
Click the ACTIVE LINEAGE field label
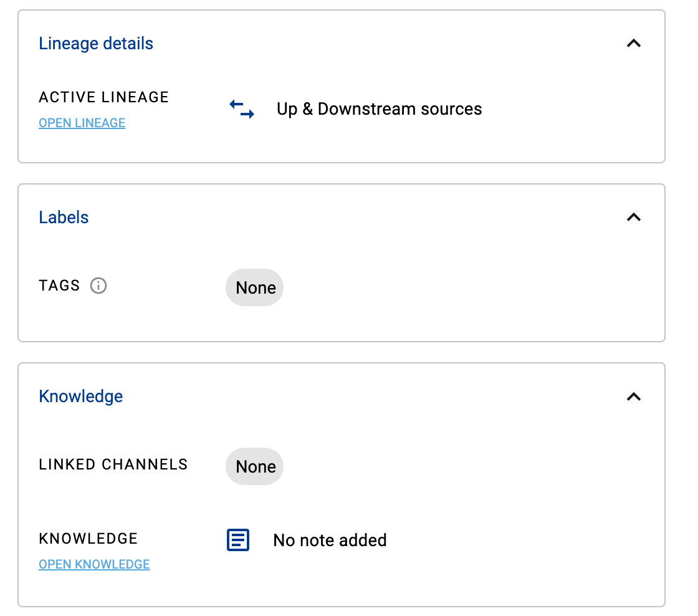click(103, 97)
